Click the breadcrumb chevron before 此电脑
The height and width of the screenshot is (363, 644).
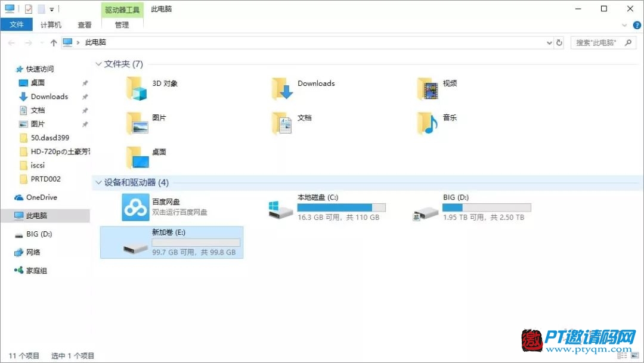tap(78, 43)
